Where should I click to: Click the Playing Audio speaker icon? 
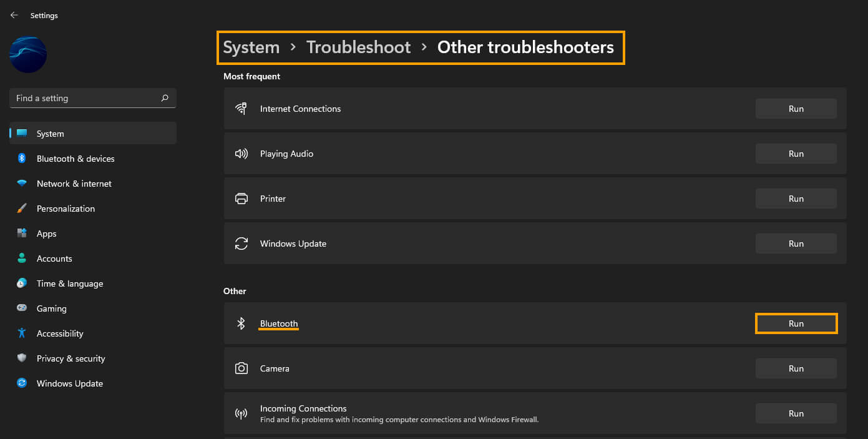pyautogui.click(x=241, y=154)
